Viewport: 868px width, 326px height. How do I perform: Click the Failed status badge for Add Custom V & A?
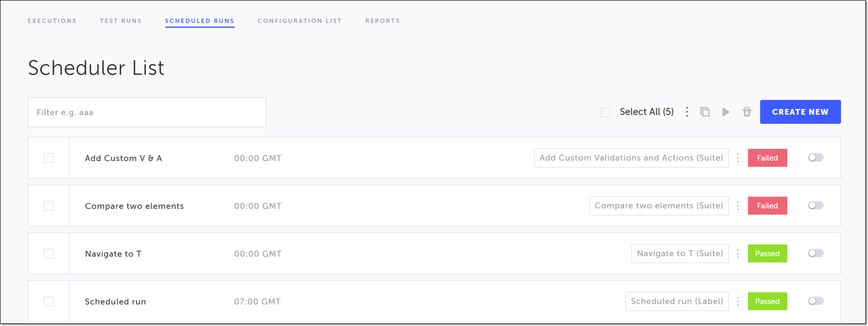pos(767,158)
